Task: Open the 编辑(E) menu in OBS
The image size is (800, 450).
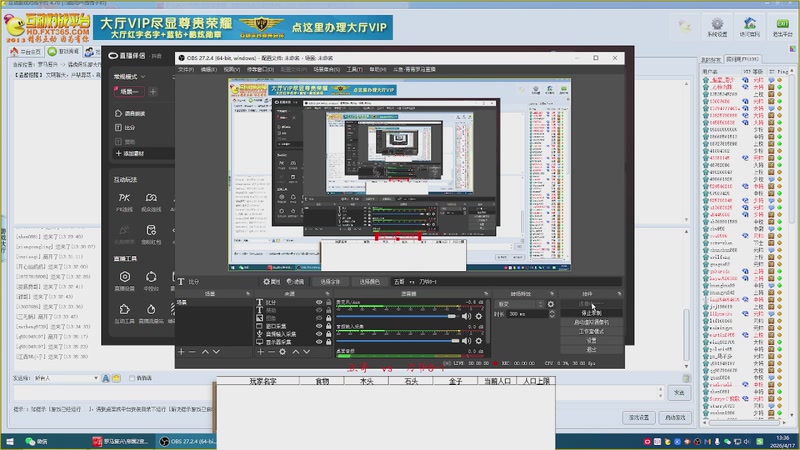Action: point(208,69)
